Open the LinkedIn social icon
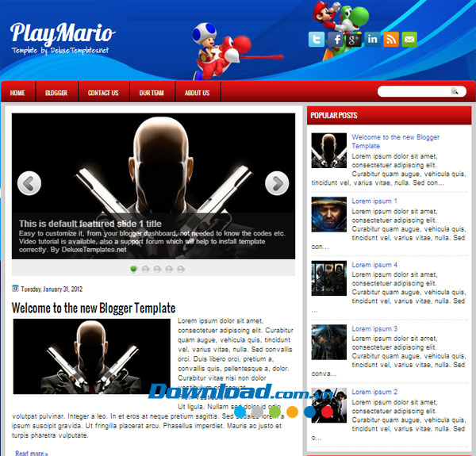Screen dimensions: 476x456 [x=372, y=40]
